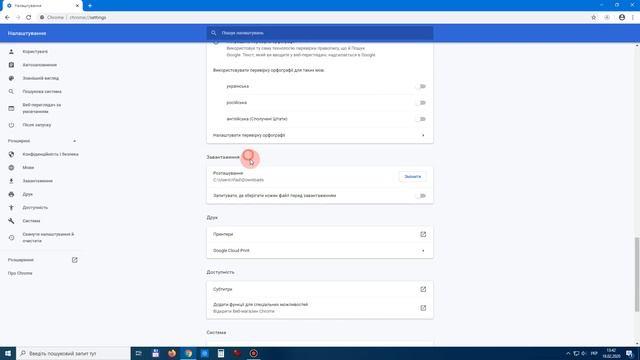640x360 pixels.
Task: Open add accessibility features row
Action: [x=320, y=308]
